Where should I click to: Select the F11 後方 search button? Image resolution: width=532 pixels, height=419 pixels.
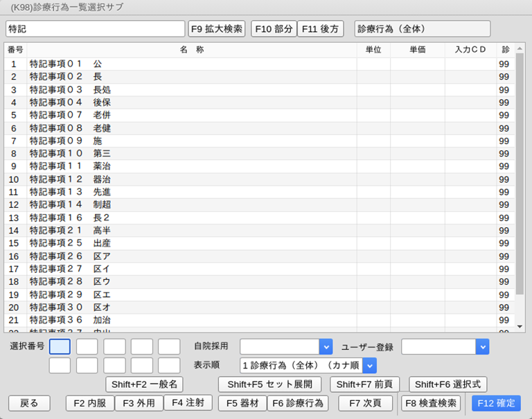320,29
